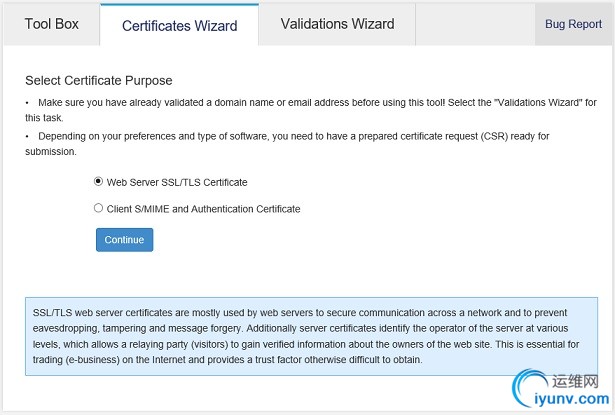Switch to the Certificates Wizard tab

[x=179, y=25]
